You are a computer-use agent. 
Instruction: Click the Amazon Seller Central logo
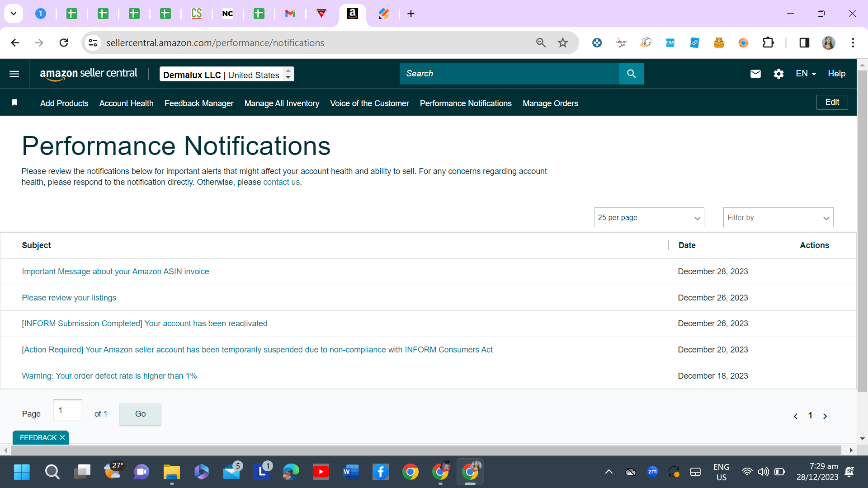coord(89,74)
